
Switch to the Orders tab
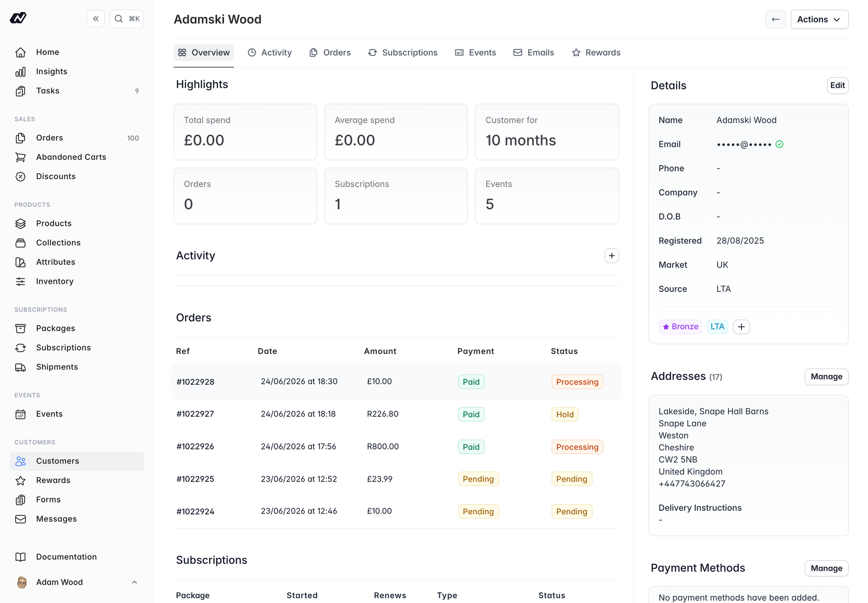330,53
